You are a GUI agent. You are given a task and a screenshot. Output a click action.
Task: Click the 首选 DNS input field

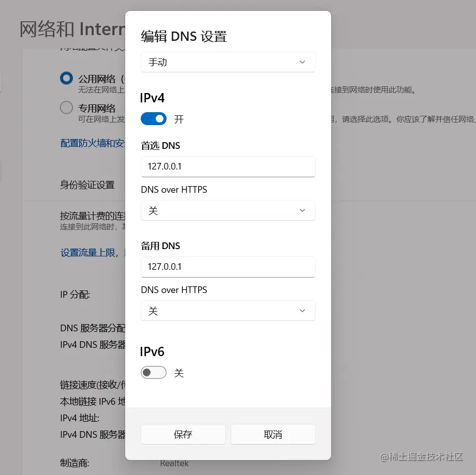[x=228, y=166]
